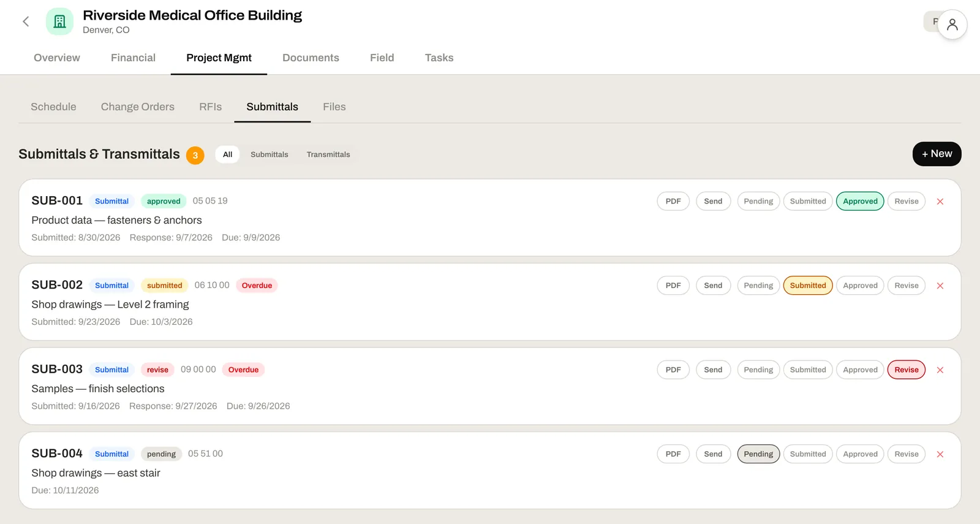Open the Change Orders sub-tab
The image size is (980, 524).
[138, 107]
